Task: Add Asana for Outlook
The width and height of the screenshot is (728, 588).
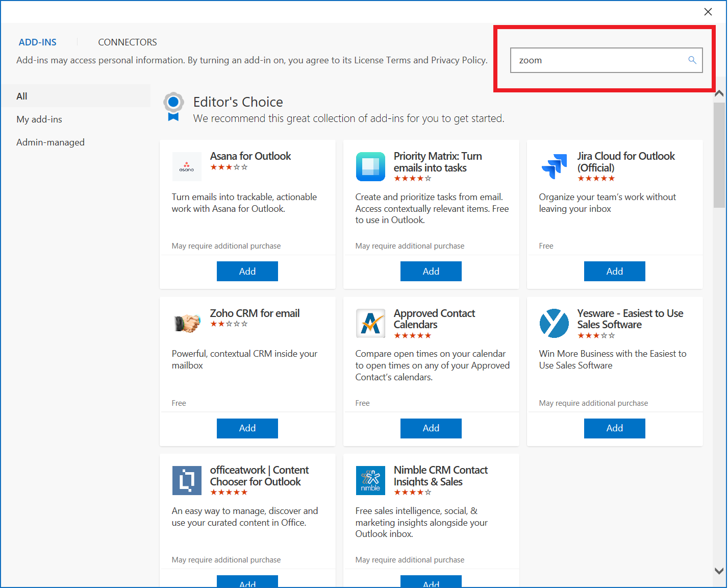Action: point(247,272)
